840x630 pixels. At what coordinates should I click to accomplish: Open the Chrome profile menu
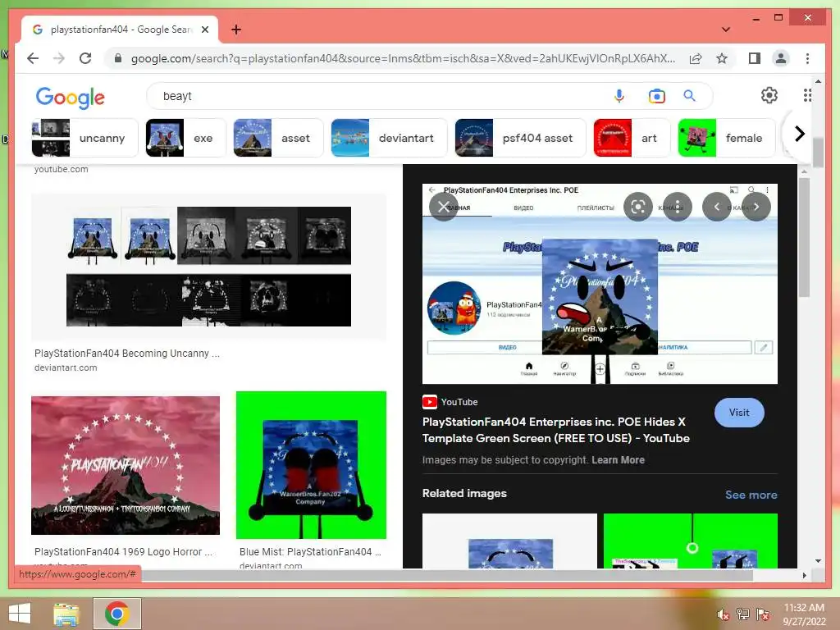click(x=781, y=58)
